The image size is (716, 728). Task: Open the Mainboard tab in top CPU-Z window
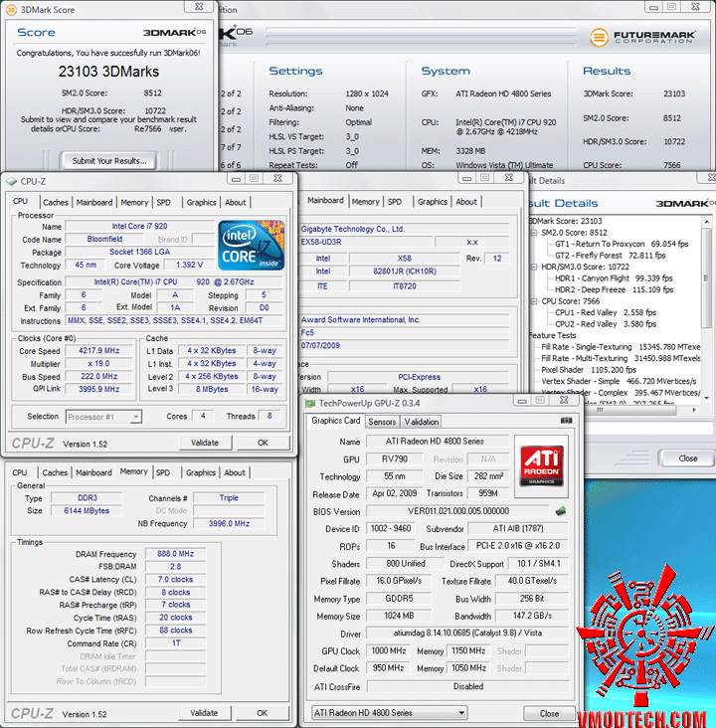94,203
